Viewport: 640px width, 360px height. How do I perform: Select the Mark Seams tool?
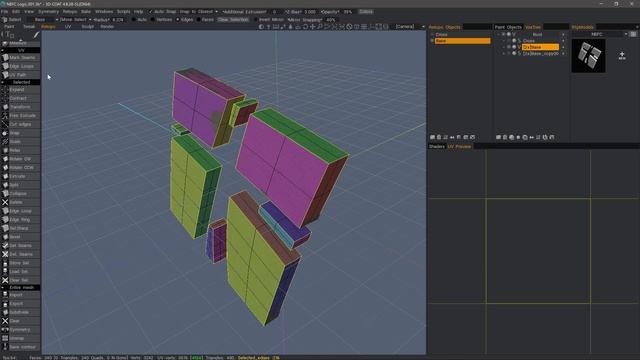[20, 58]
